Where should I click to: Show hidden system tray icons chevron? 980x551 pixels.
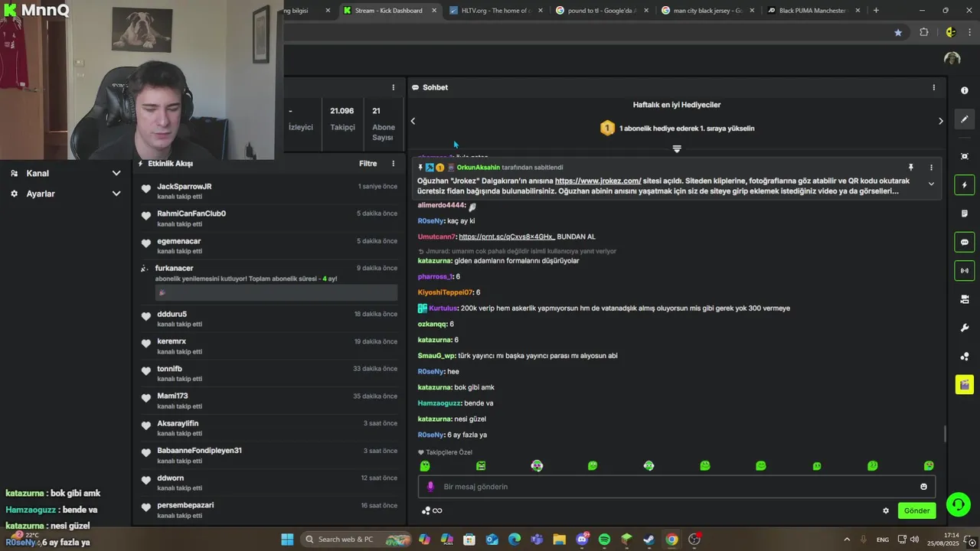tap(847, 540)
